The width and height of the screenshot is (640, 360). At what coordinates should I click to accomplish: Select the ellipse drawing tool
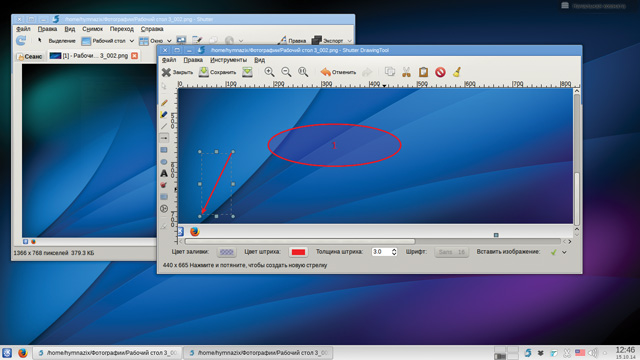164,162
